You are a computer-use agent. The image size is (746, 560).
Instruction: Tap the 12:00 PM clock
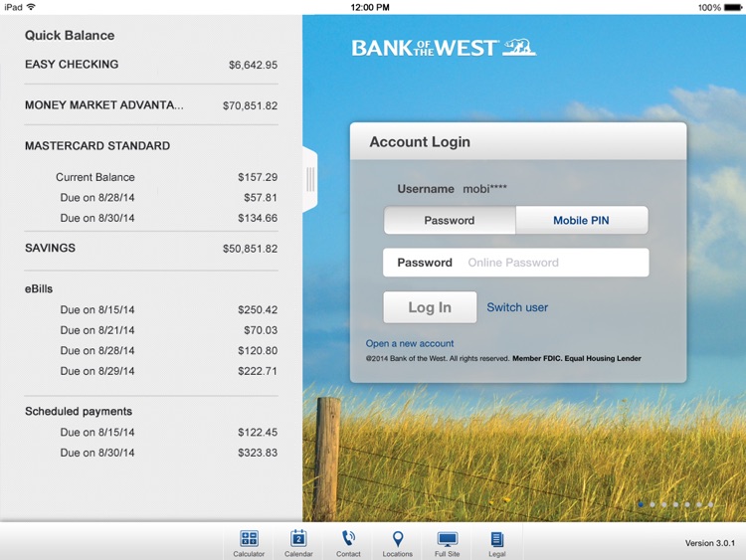[x=370, y=7]
